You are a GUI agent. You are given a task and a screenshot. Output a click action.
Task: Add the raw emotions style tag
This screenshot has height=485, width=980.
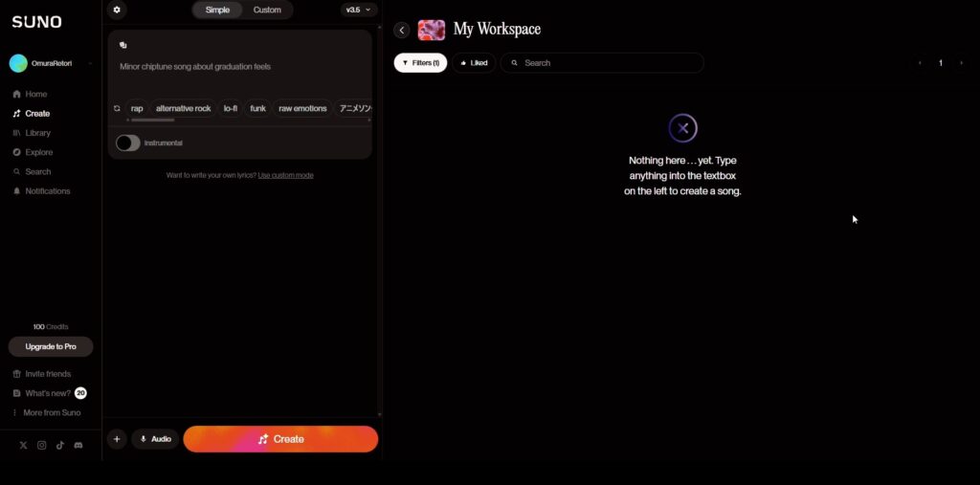tap(302, 109)
